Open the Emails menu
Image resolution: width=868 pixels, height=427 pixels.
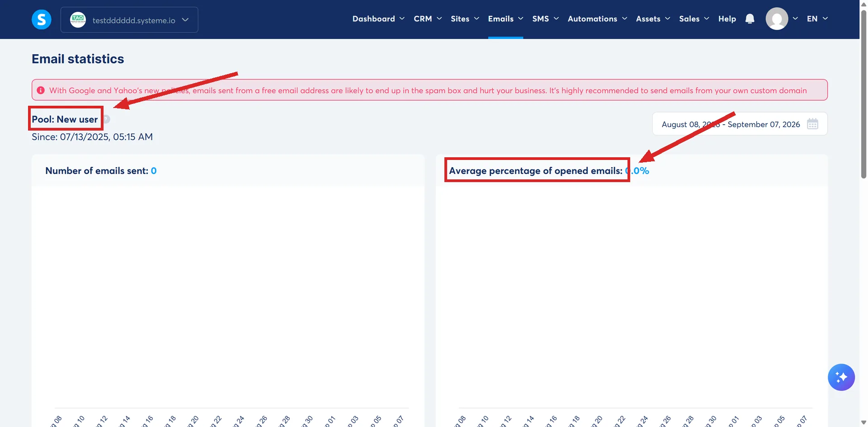pyautogui.click(x=505, y=19)
